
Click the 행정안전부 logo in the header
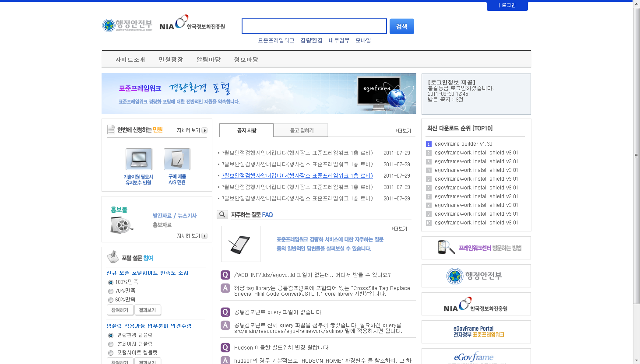click(127, 25)
